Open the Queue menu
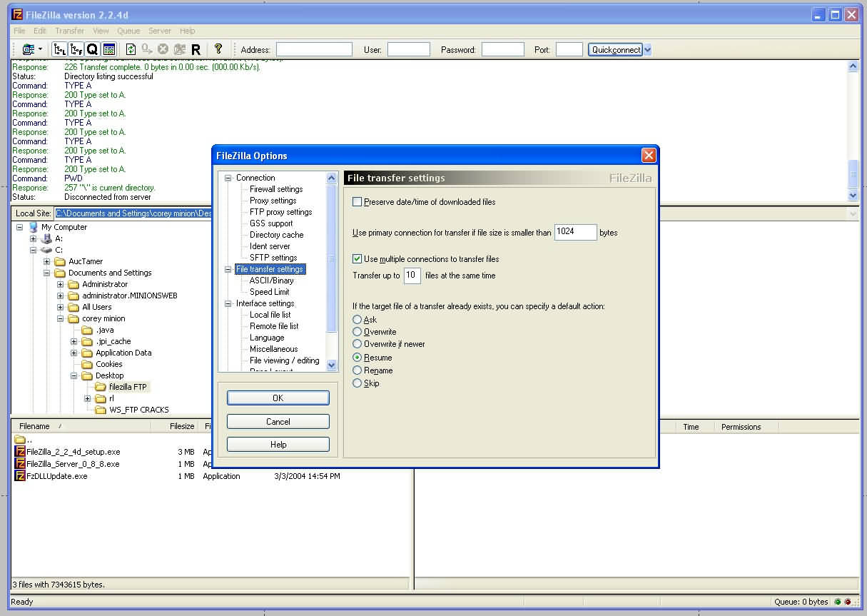This screenshot has height=616, width=867. (x=128, y=31)
